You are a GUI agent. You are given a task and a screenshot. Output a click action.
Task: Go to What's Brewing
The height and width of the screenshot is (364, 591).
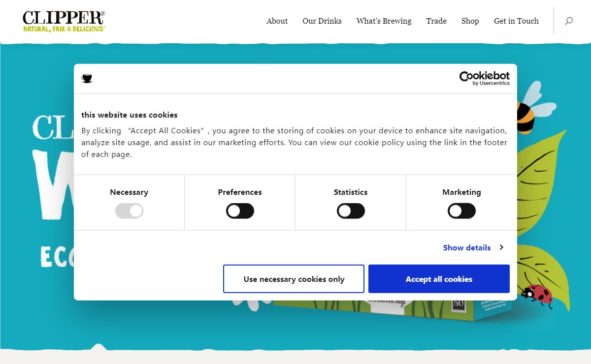(384, 21)
